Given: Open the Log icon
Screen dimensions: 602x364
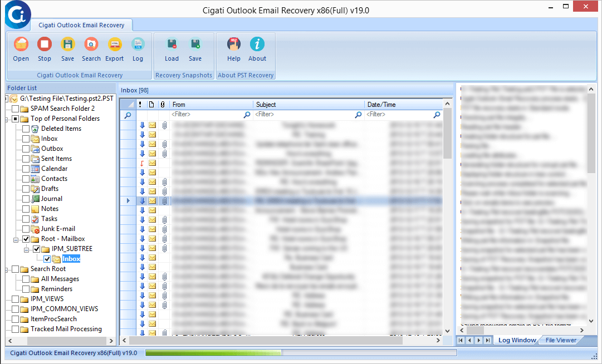Looking at the screenshot, I should click(138, 45).
